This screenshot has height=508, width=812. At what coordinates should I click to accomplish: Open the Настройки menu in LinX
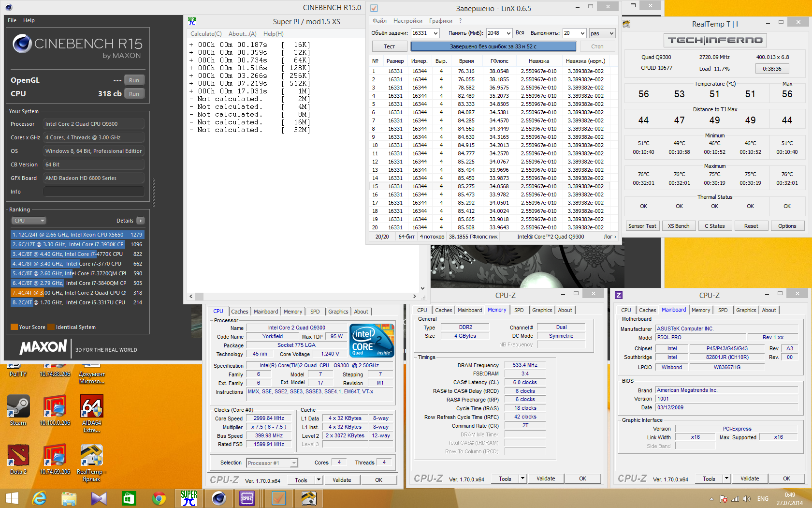pos(407,21)
